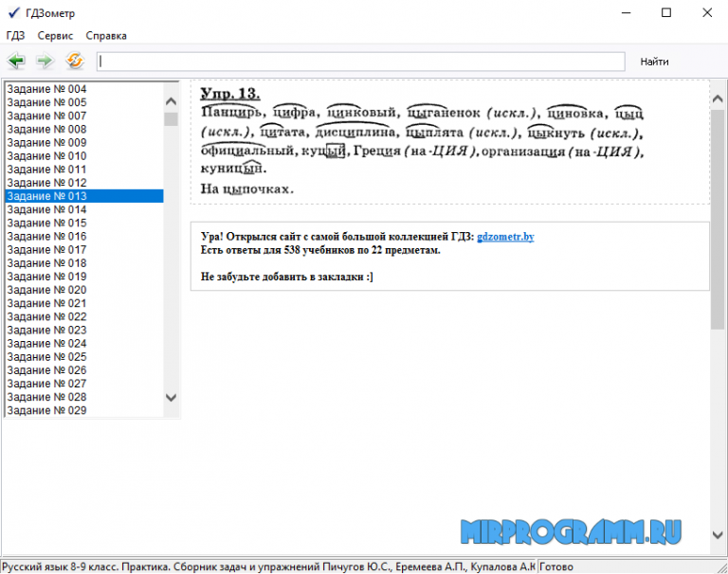Click task list scroll down arrow

171,398
